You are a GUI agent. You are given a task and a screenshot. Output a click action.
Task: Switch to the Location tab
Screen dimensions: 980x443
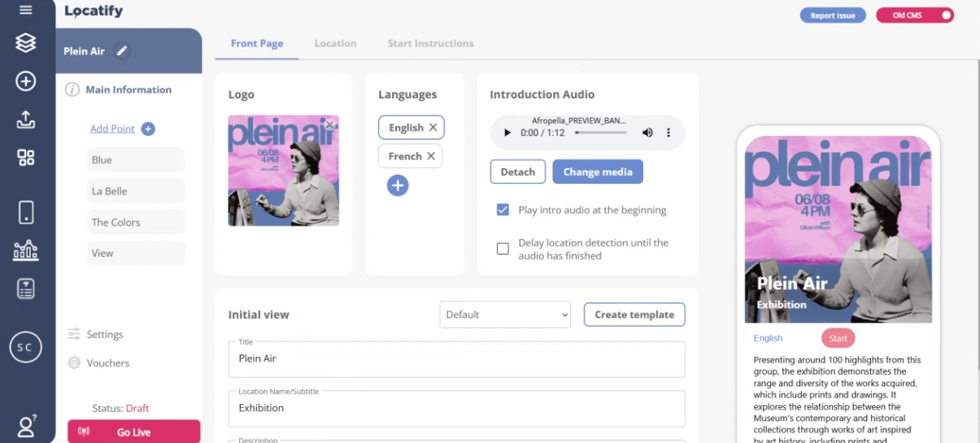click(x=335, y=43)
